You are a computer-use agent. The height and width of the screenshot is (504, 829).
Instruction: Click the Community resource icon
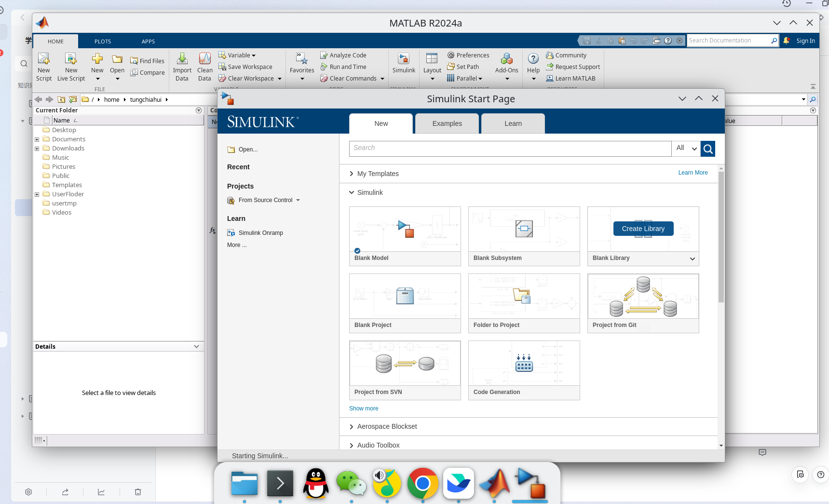click(549, 55)
